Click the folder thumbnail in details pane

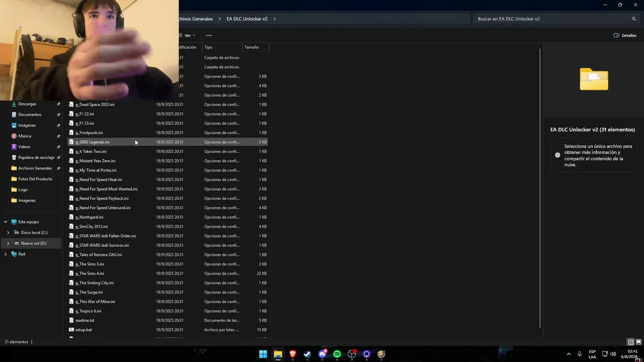point(594,79)
